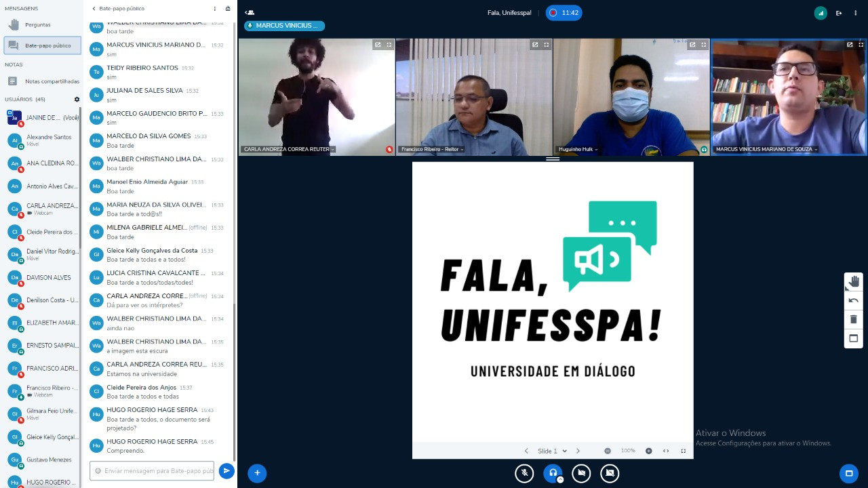868x488 pixels.
Task: Click the minimize presentation button at bottom right
Action: pos(848,473)
